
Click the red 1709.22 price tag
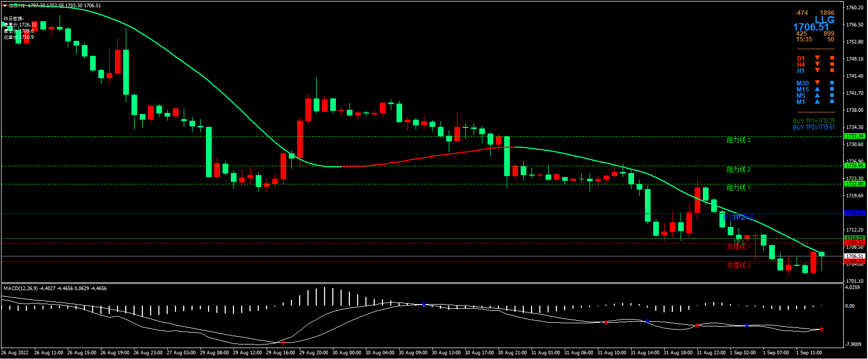[x=855, y=243]
